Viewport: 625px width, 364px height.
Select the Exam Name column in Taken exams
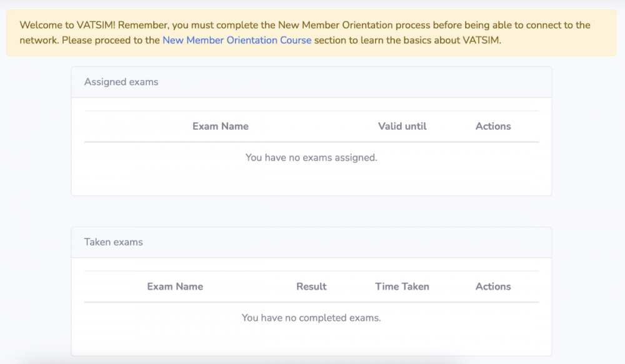point(175,287)
